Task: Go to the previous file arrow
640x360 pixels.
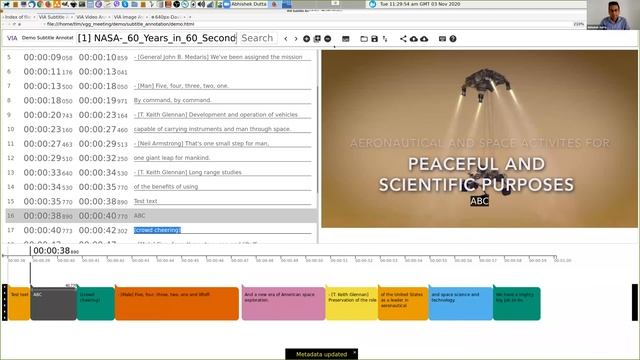Action: tap(286, 39)
